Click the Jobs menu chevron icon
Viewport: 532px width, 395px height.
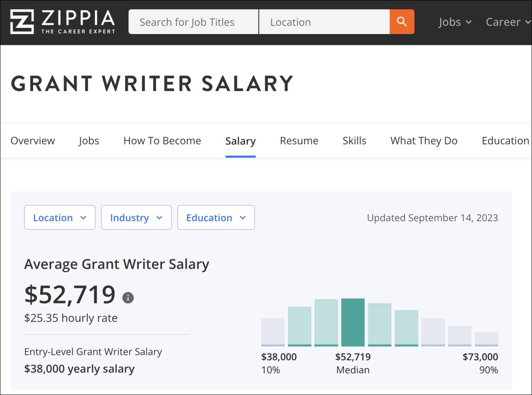coord(468,23)
